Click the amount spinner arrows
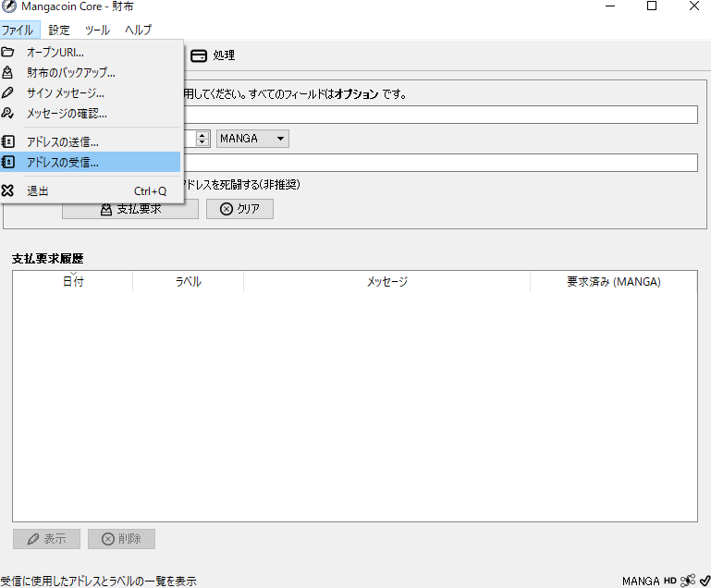Screen dimensions: 711x588 tap(202, 139)
